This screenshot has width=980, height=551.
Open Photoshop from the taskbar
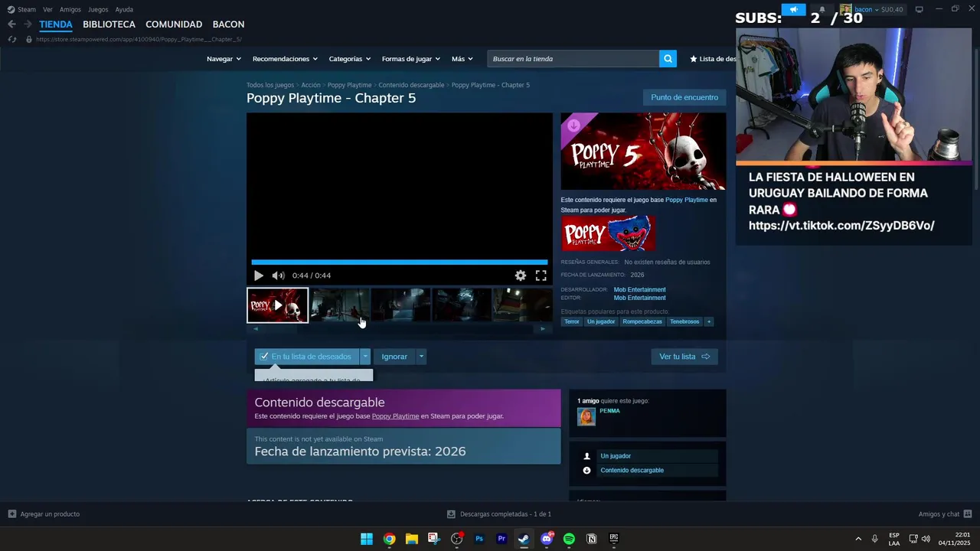pos(479,539)
